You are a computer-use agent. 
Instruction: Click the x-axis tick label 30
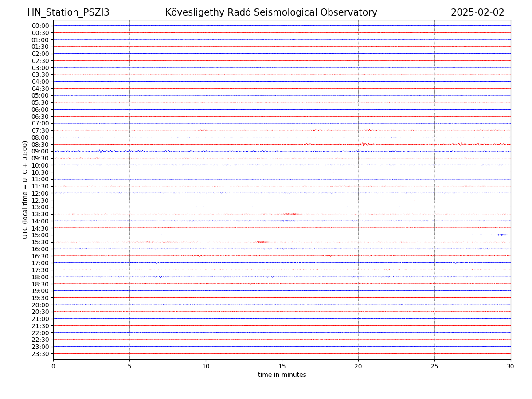[x=511, y=366]
